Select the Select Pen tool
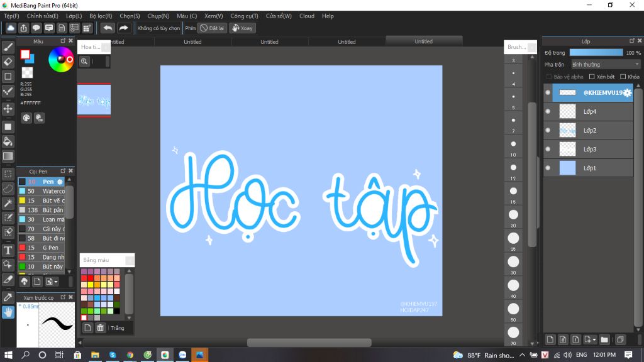This screenshot has width=644, height=362. pyautogui.click(x=8, y=217)
